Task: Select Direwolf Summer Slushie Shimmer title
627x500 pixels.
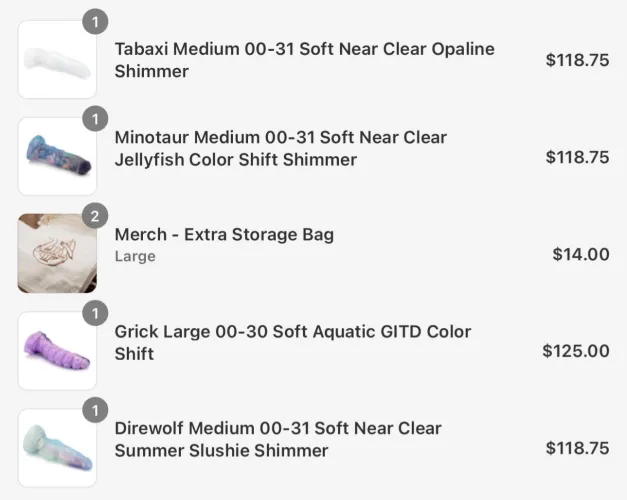Action: click(278, 439)
